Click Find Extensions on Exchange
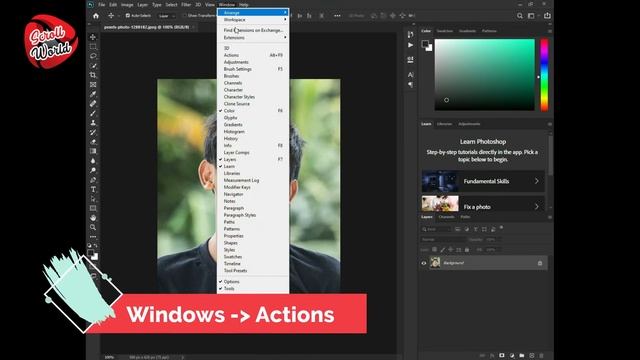 pyautogui.click(x=253, y=30)
